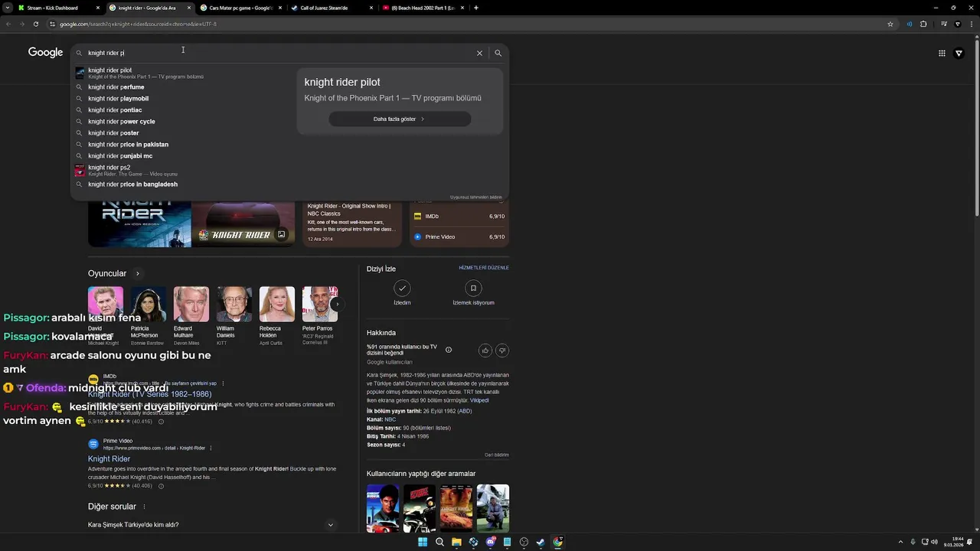Open IMDb result three-dot menu
The width and height of the screenshot is (980, 551).
tap(221, 383)
